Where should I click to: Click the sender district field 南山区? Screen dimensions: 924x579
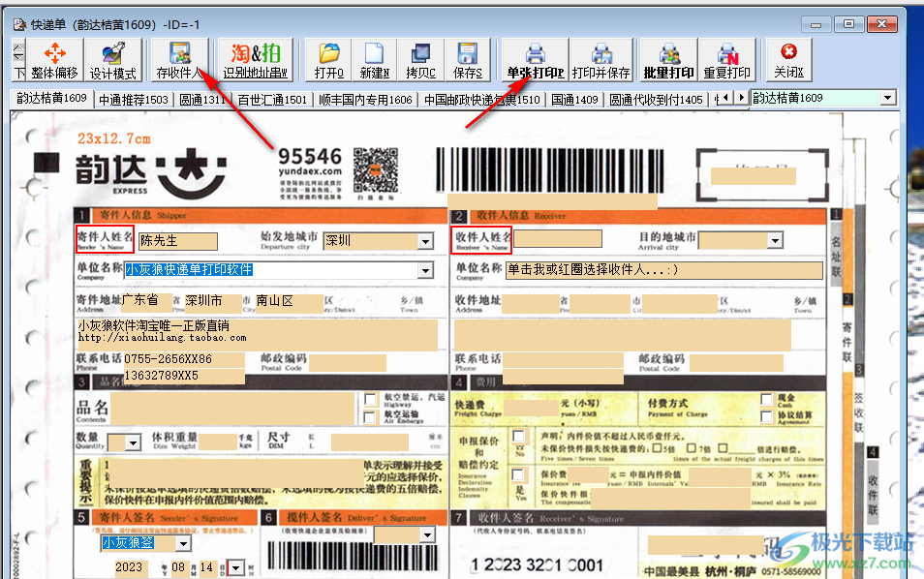coord(289,301)
